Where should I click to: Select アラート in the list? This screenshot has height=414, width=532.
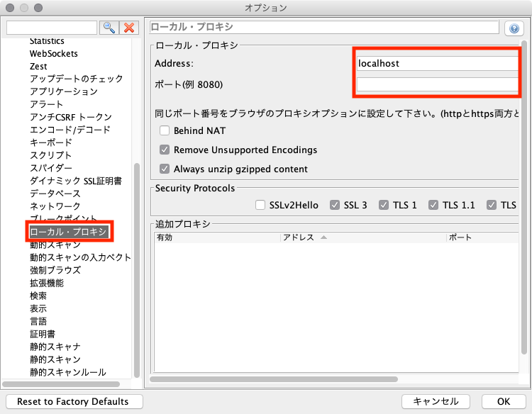tap(47, 104)
